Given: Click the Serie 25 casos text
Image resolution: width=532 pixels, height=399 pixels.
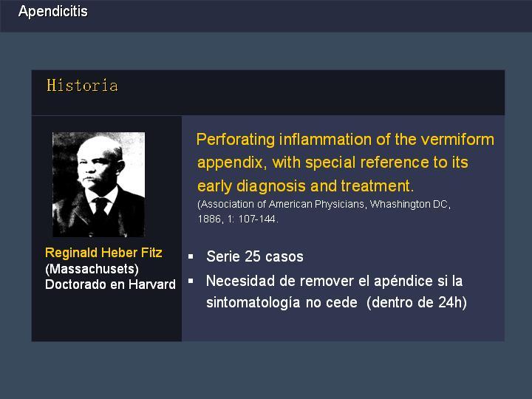Looking at the screenshot, I should [x=255, y=257].
